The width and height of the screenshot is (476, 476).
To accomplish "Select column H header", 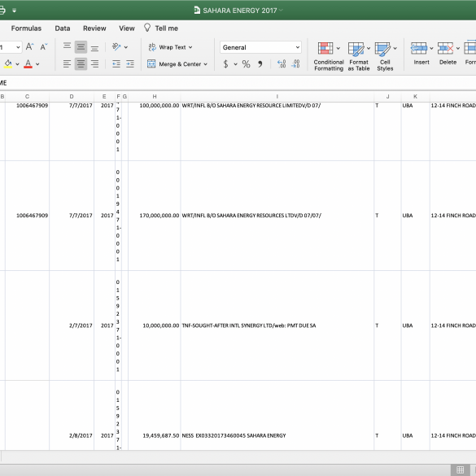I will pos(155,97).
